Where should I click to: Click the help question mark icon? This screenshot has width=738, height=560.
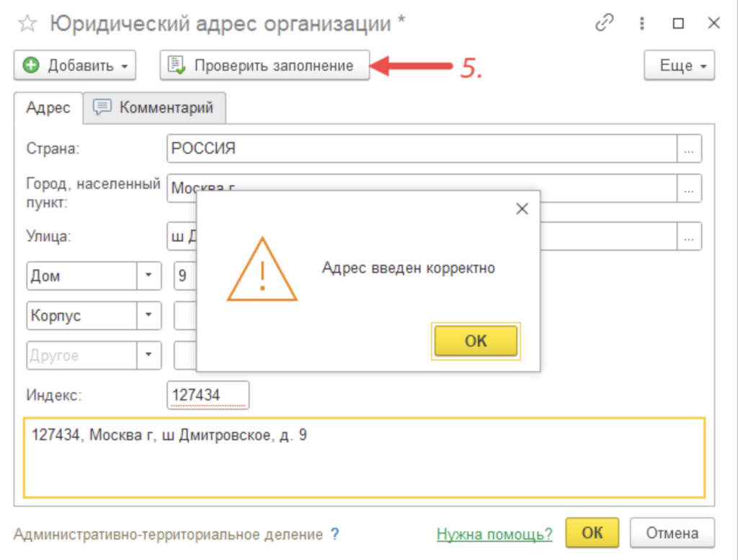(334, 534)
